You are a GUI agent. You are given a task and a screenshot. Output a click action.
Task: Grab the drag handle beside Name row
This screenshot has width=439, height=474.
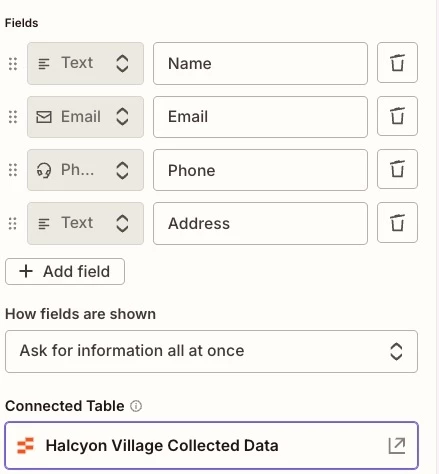pyautogui.click(x=13, y=64)
